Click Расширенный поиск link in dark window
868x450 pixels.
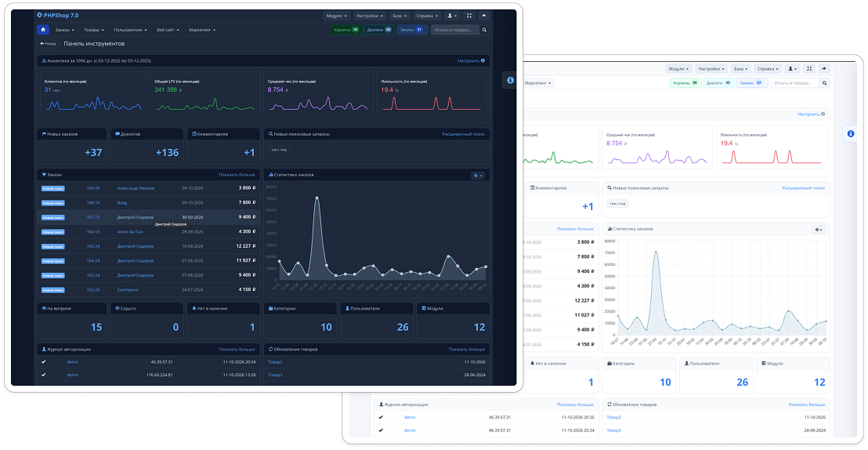[x=463, y=134]
